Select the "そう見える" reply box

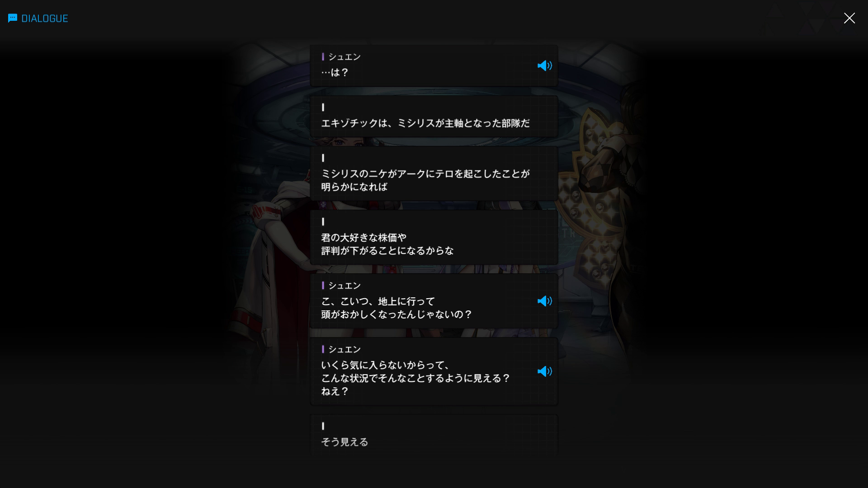pyautogui.click(x=434, y=435)
